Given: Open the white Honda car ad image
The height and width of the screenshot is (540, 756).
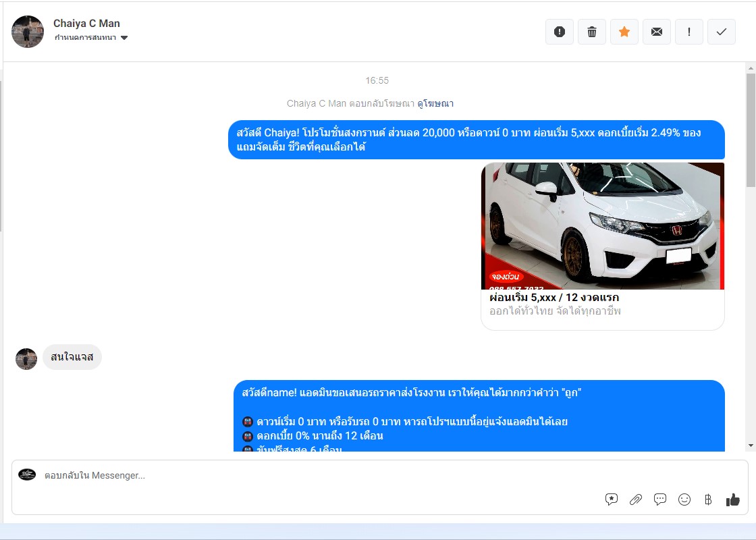Looking at the screenshot, I should (602, 225).
